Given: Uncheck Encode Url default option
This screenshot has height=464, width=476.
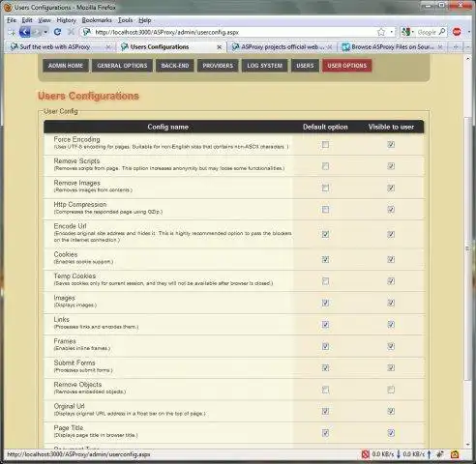Looking at the screenshot, I should (x=325, y=234).
